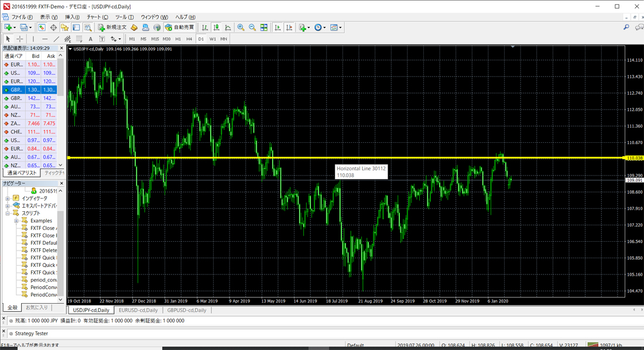Select vertical line drawing tool
The height and width of the screenshot is (350, 644).
(33, 39)
